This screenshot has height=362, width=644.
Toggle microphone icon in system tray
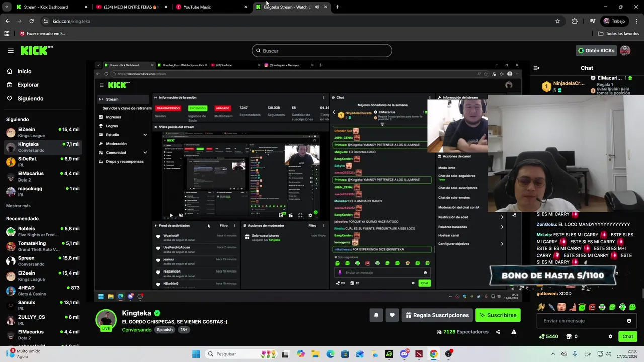tap(575, 354)
